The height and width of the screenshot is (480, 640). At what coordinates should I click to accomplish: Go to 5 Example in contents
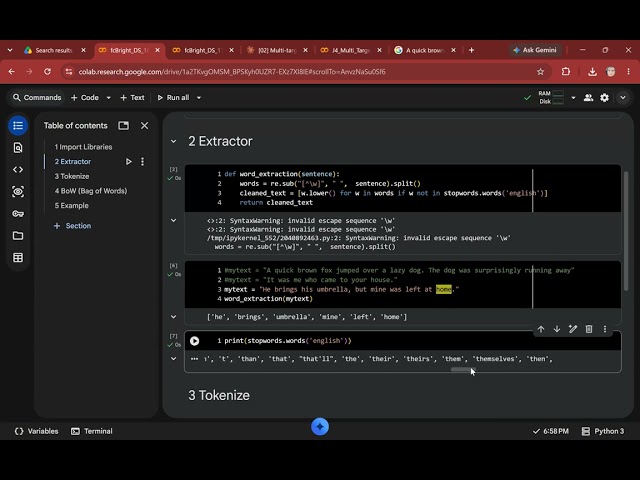(x=71, y=206)
